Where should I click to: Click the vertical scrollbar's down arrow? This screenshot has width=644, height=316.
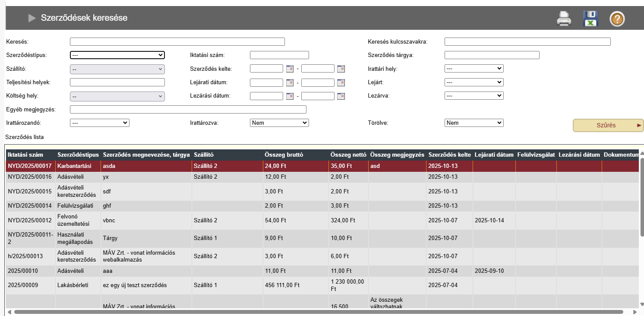click(641, 303)
